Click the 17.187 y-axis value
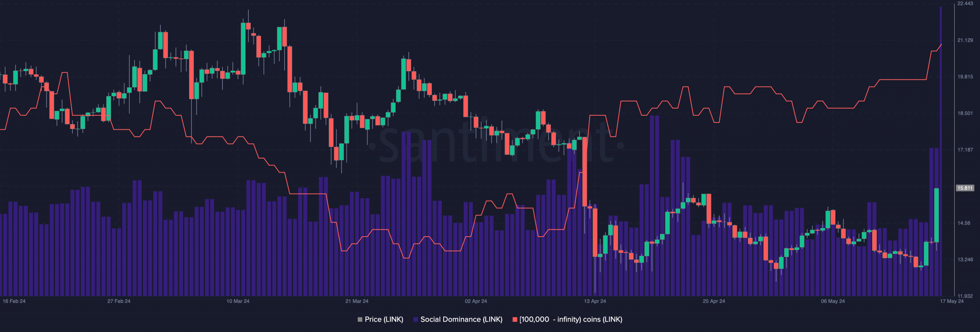 [x=965, y=150]
